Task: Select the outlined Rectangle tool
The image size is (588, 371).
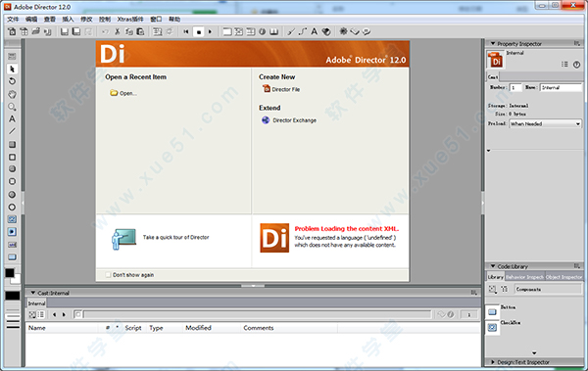Action: click(x=12, y=157)
